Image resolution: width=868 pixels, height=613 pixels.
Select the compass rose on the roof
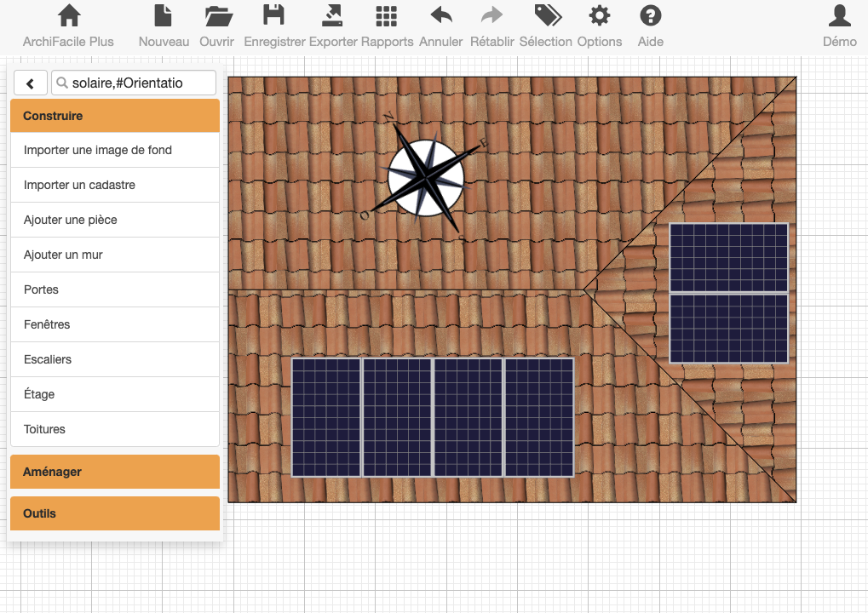point(426,178)
